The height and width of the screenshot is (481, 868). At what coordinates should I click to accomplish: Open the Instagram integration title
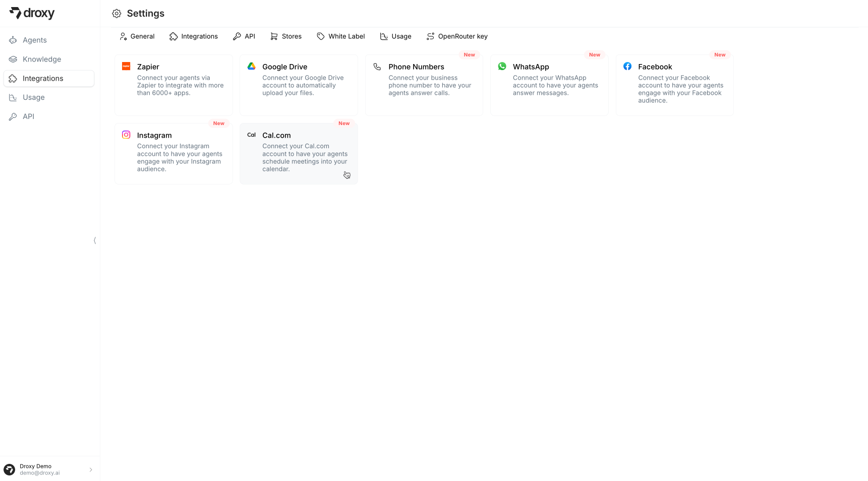click(x=154, y=136)
